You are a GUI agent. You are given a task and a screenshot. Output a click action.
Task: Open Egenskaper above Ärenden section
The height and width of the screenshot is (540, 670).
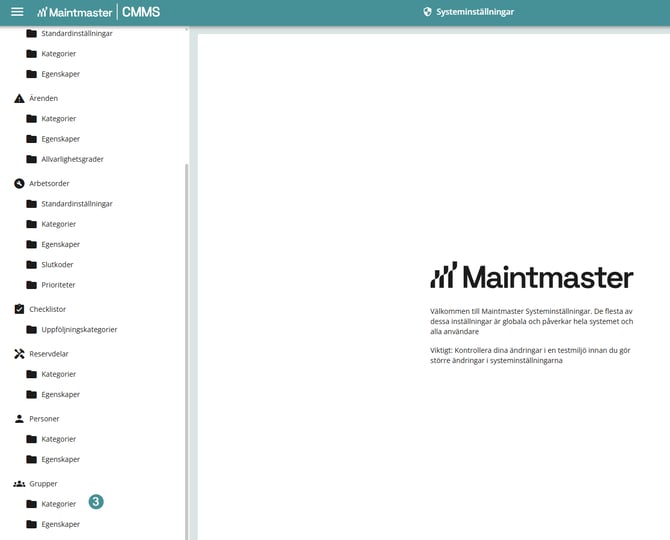61,74
